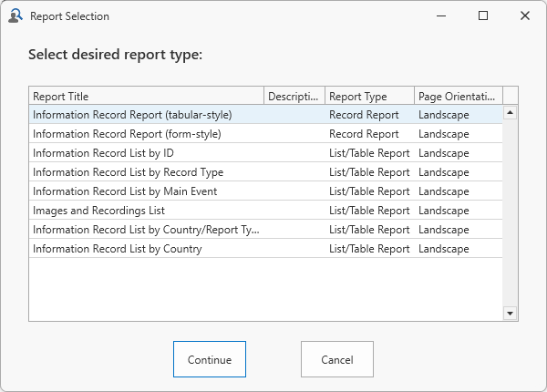547x392 pixels.
Task: Click the Page Orientation column header
Action: [459, 96]
